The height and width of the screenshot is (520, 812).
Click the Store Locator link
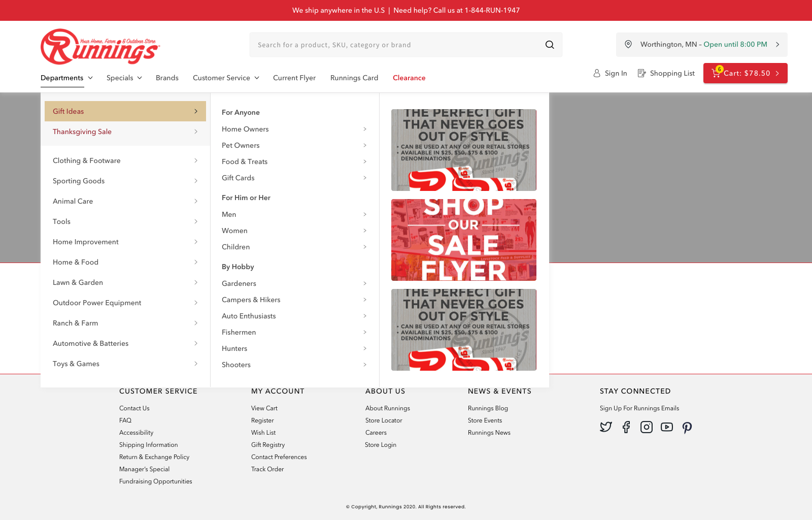[384, 420]
